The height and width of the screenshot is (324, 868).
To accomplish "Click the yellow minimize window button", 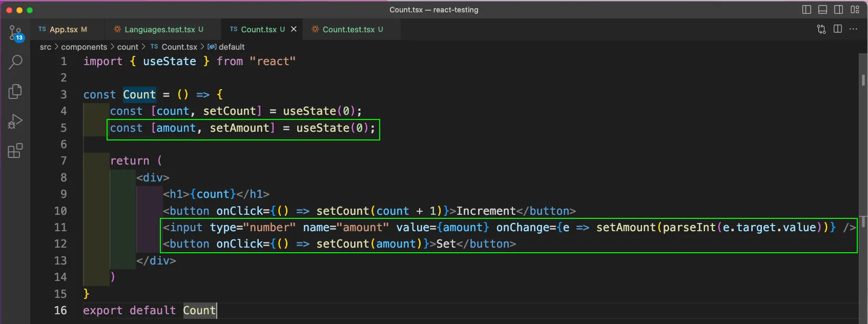I will [x=19, y=10].
